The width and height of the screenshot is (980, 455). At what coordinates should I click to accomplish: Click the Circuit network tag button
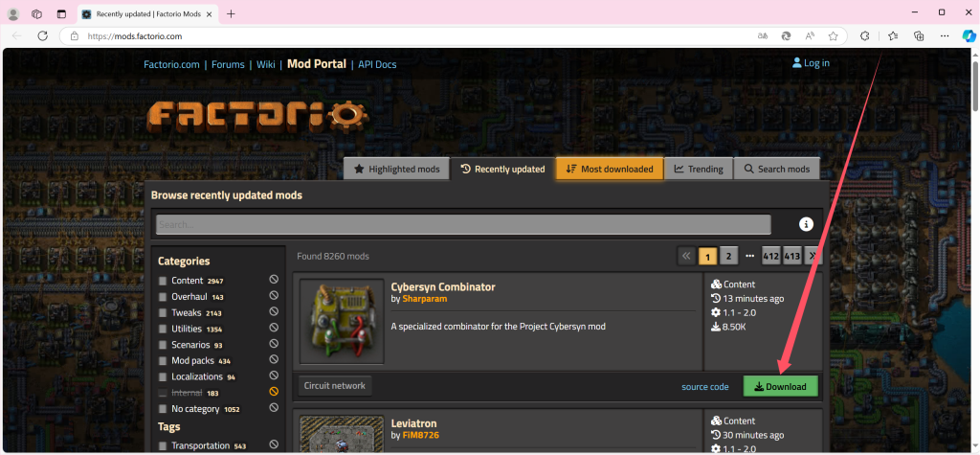pyautogui.click(x=334, y=385)
